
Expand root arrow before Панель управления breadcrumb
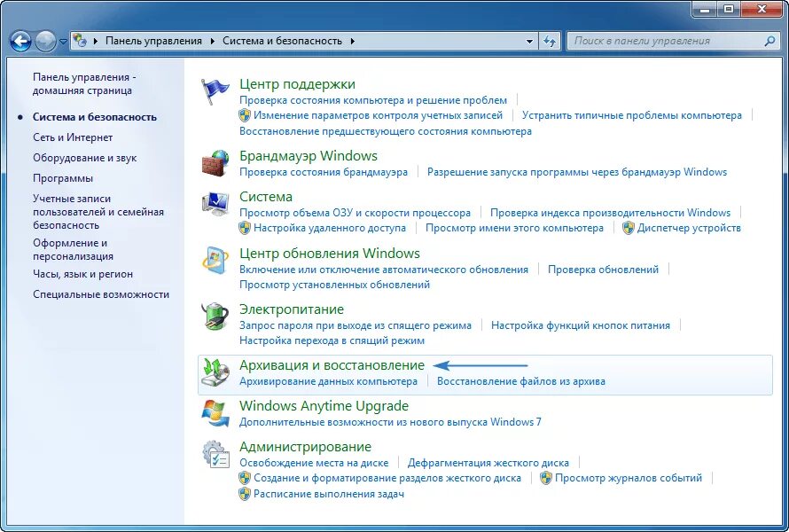pyautogui.click(x=96, y=42)
